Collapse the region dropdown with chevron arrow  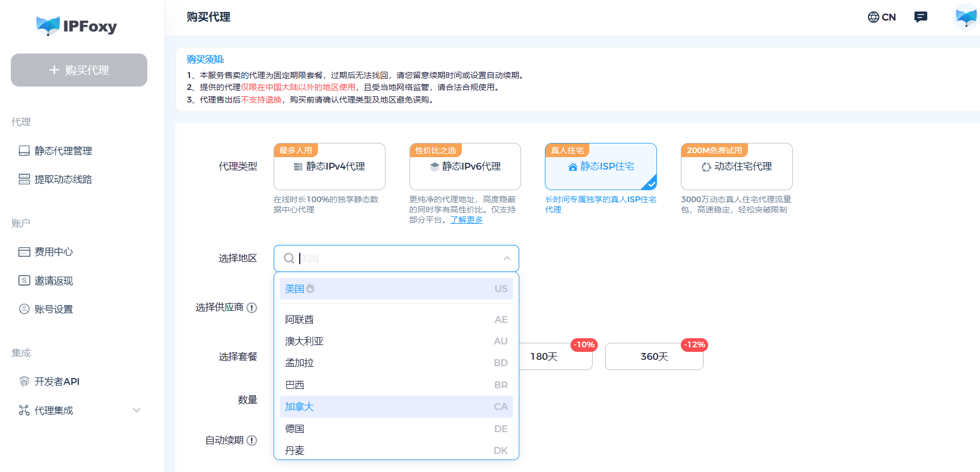coord(507,258)
